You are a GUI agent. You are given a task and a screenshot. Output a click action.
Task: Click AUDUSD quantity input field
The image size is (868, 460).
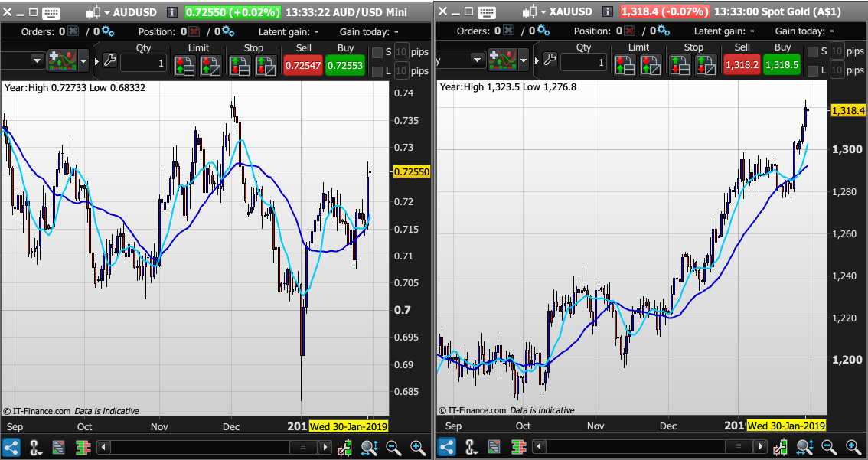click(143, 64)
